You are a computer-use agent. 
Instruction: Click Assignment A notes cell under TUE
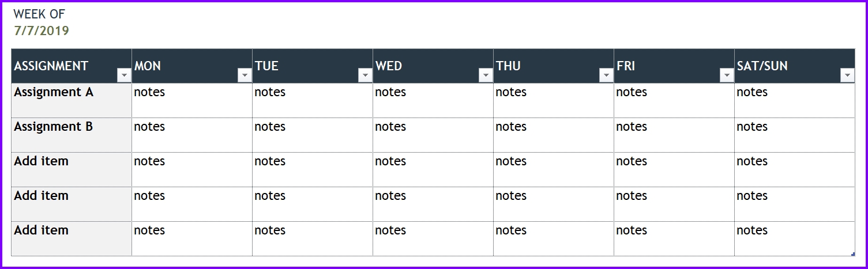tap(313, 101)
